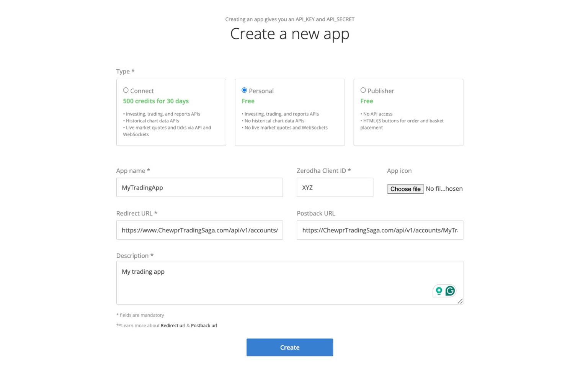Click the Description text area
This screenshot has width=588, height=392.
tap(290, 283)
